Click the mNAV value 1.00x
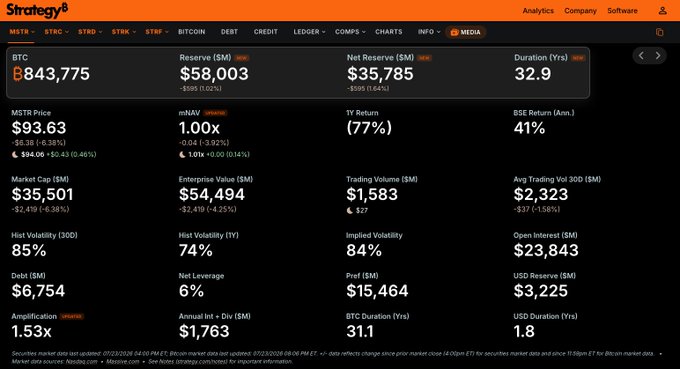680x369 pixels. 199,127
